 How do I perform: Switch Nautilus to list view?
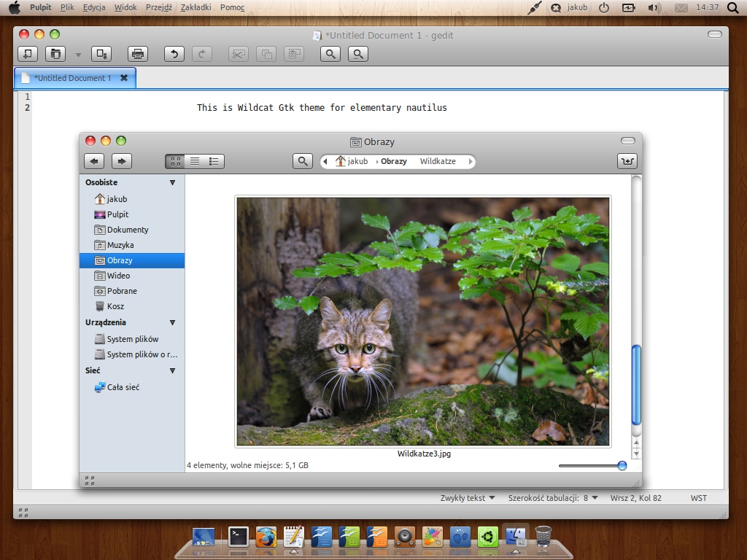click(x=195, y=161)
